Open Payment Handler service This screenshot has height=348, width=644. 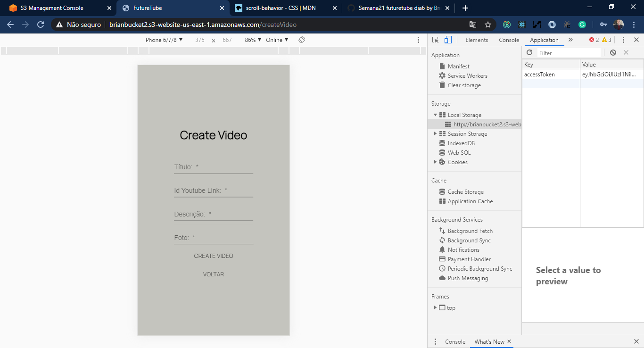pyautogui.click(x=465, y=259)
